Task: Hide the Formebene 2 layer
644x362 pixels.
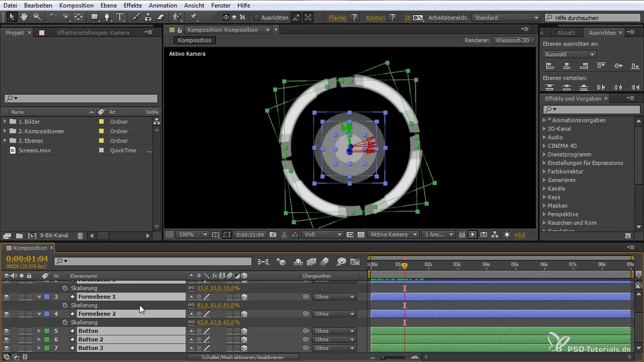Action: 7,314
